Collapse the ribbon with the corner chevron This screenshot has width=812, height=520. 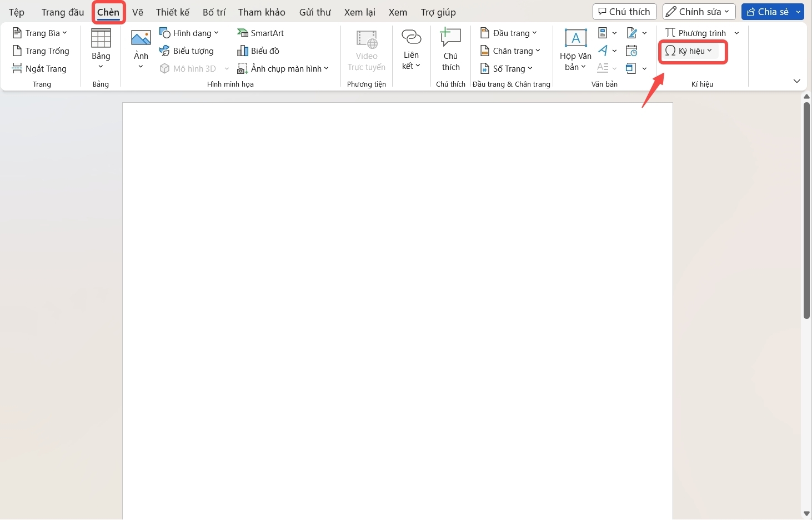coord(796,81)
